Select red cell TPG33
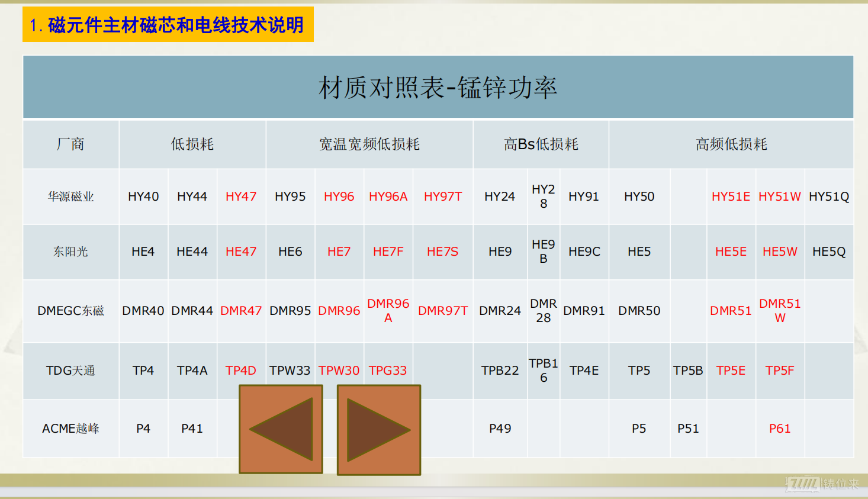 click(388, 371)
